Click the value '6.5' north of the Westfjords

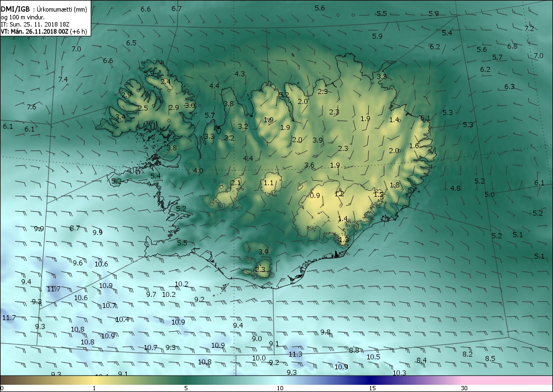tap(131, 43)
